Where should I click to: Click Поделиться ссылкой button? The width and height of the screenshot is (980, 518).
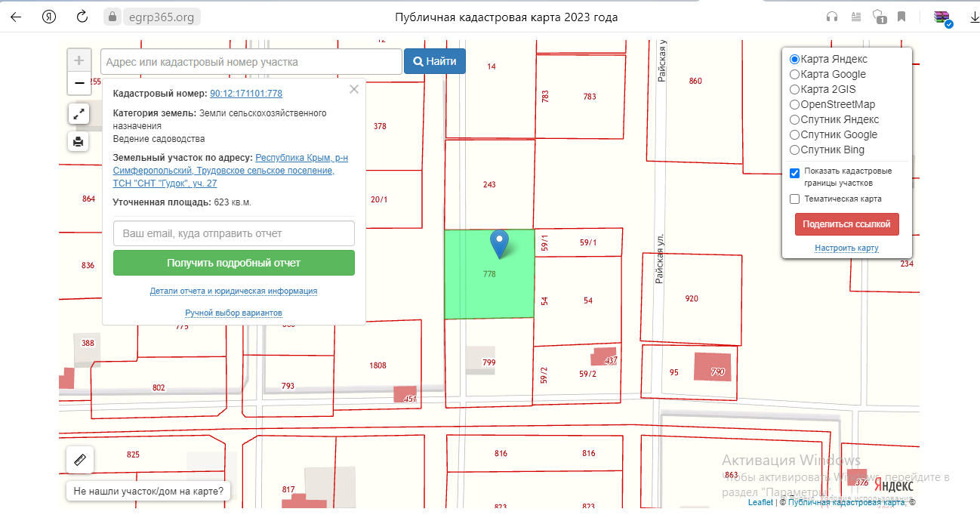point(847,224)
